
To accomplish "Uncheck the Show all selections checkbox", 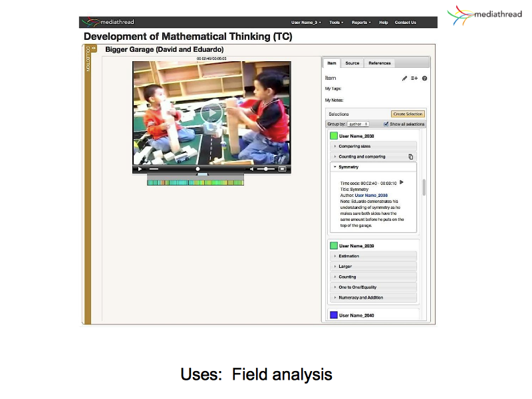I will [386, 124].
